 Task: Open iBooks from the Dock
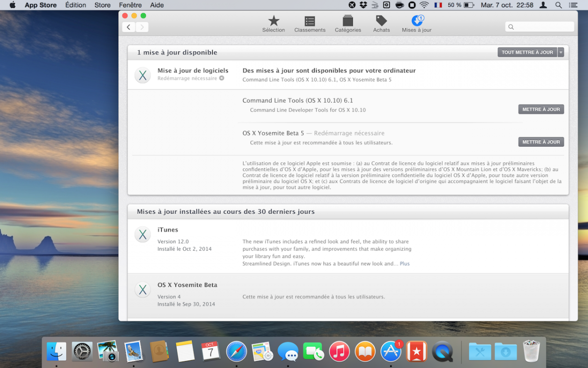365,351
